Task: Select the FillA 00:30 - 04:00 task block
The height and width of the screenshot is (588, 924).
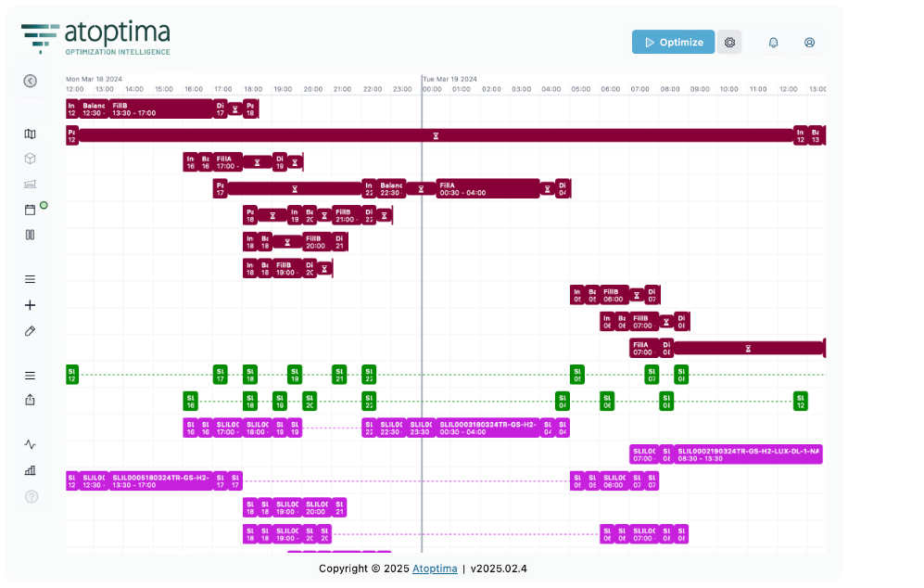Action: (487, 189)
